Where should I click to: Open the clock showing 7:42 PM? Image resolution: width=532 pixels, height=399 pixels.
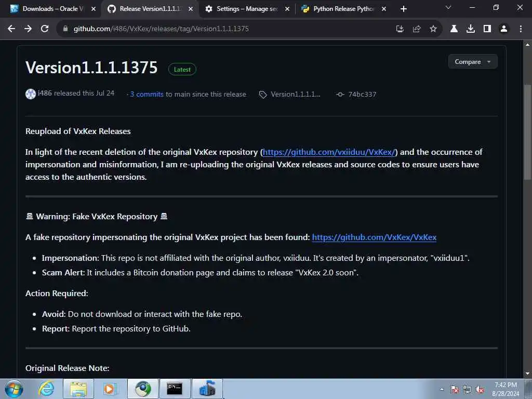point(506,389)
